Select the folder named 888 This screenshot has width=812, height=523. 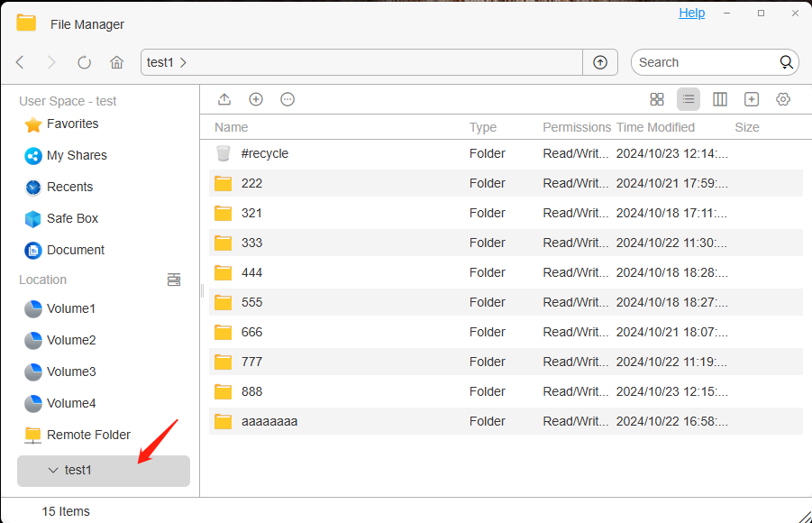[506, 392]
